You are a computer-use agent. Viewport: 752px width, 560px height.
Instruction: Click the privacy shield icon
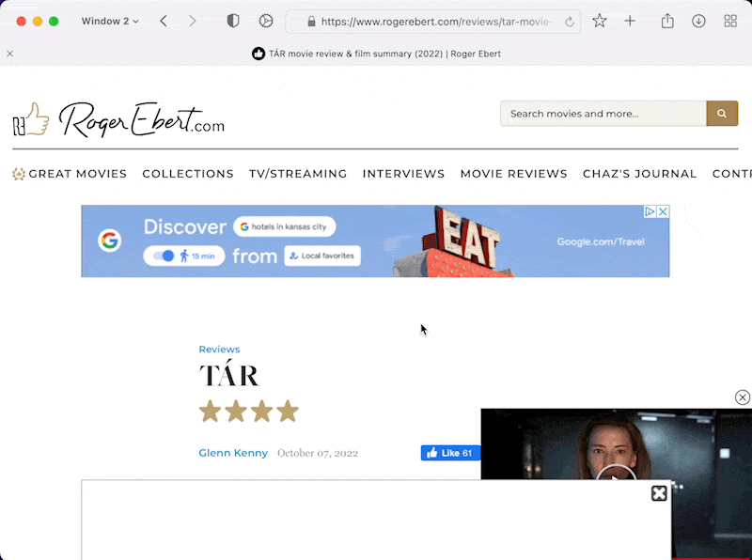pyautogui.click(x=233, y=21)
